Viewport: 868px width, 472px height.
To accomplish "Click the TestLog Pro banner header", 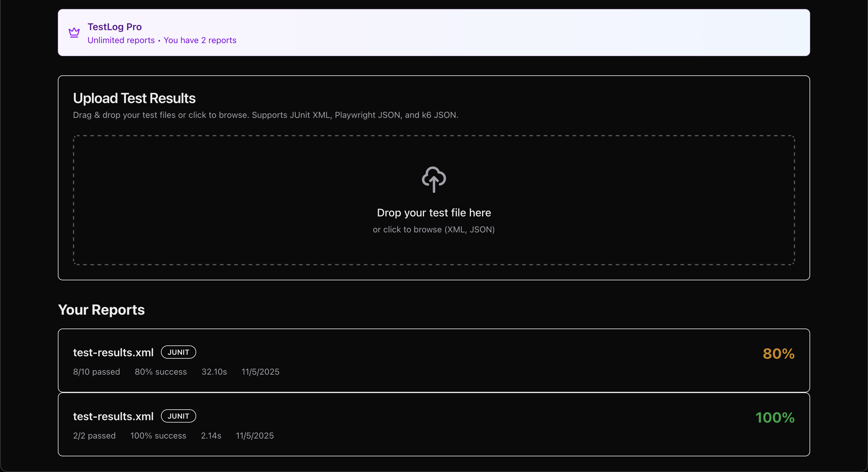I will tap(114, 27).
